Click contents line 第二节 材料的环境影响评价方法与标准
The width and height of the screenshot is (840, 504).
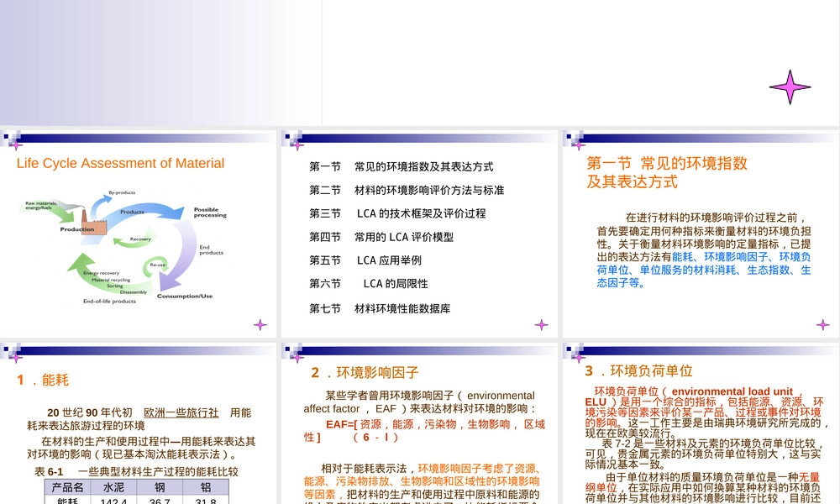407,190
